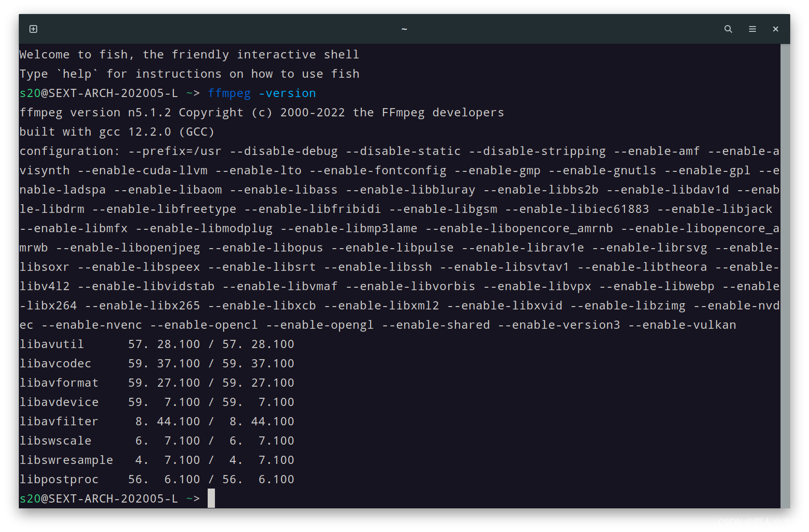Click the bottom 's20@SEXT-ARCH-202005-L' prompt
The width and height of the screenshot is (809, 532).
pyautogui.click(x=99, y=499)
